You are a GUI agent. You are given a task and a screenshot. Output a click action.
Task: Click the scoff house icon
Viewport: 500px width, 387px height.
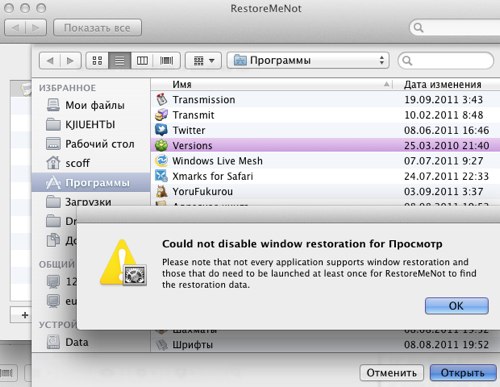53,163
